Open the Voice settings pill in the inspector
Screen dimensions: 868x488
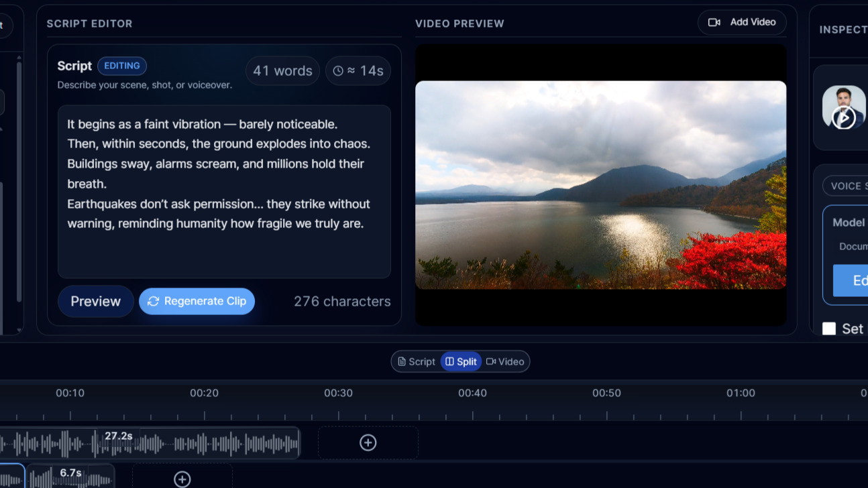pyautogui.click(x=846, y=186)
